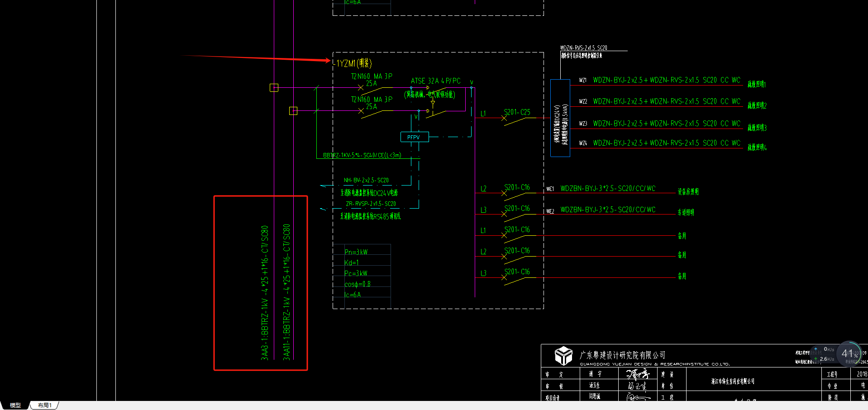Select the NH-BV-2x2.5-SC20 cable label

pos(366,180)
